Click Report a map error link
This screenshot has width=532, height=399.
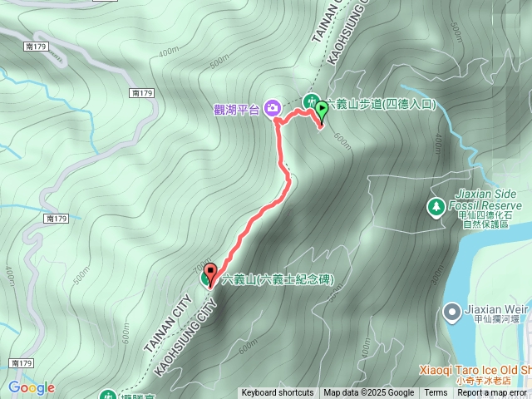pyautogui.click(x=491, y=393)
